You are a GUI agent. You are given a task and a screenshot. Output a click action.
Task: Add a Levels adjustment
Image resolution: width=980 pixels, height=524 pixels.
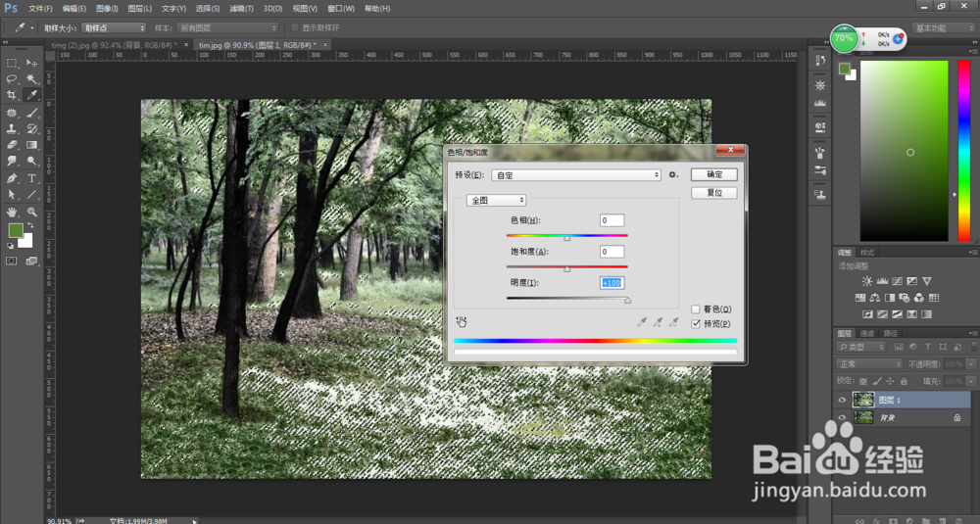pos(882,282)
